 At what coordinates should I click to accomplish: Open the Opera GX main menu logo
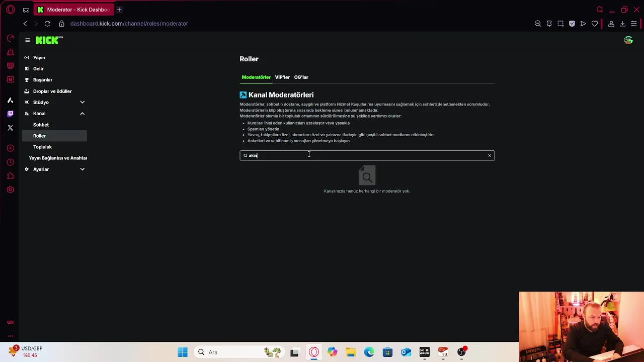10,10
